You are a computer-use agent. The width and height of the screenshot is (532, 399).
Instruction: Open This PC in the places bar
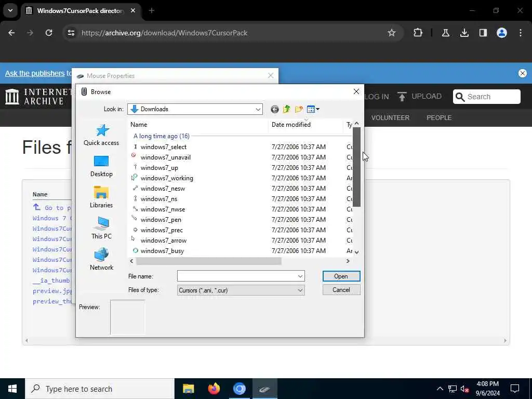[101, 229]
